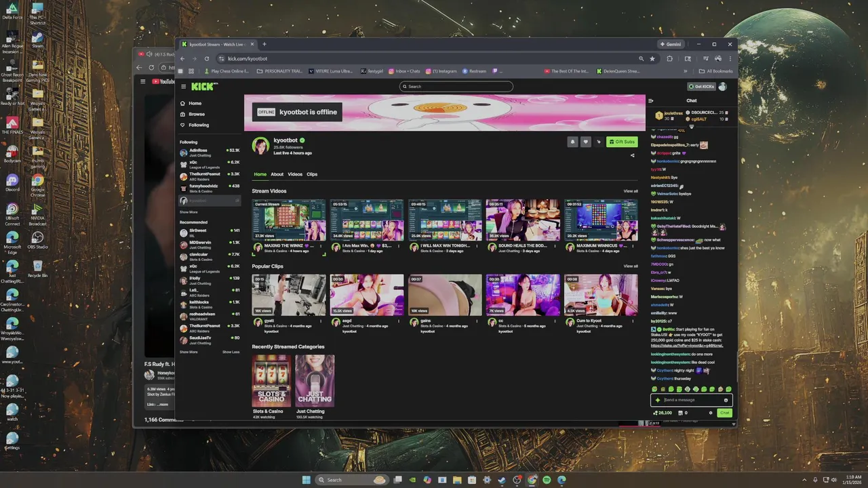
Task: Switch to the Clips tab
Action: (312, 174)
